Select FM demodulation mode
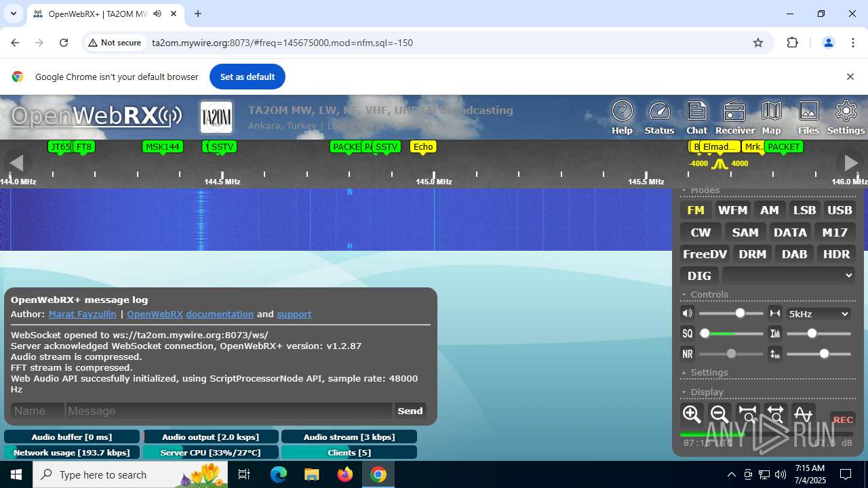 tap(696, 210)
